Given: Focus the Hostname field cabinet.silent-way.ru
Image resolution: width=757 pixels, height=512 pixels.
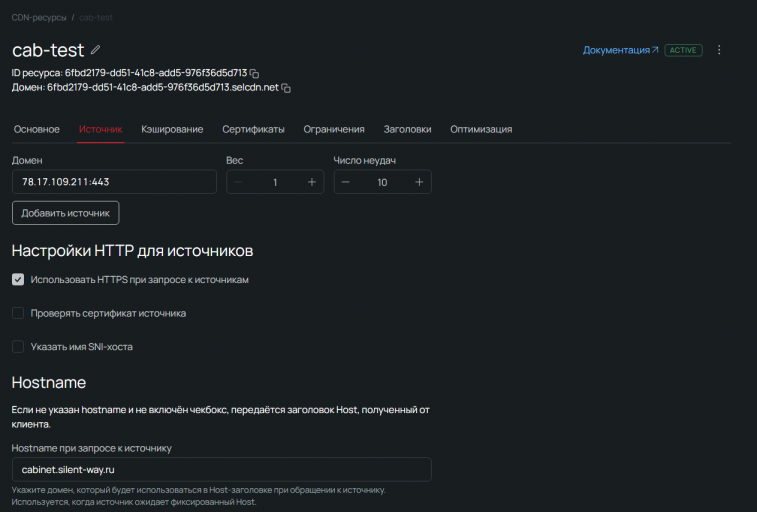Looking at the screenshot, I should coord(222,470).
